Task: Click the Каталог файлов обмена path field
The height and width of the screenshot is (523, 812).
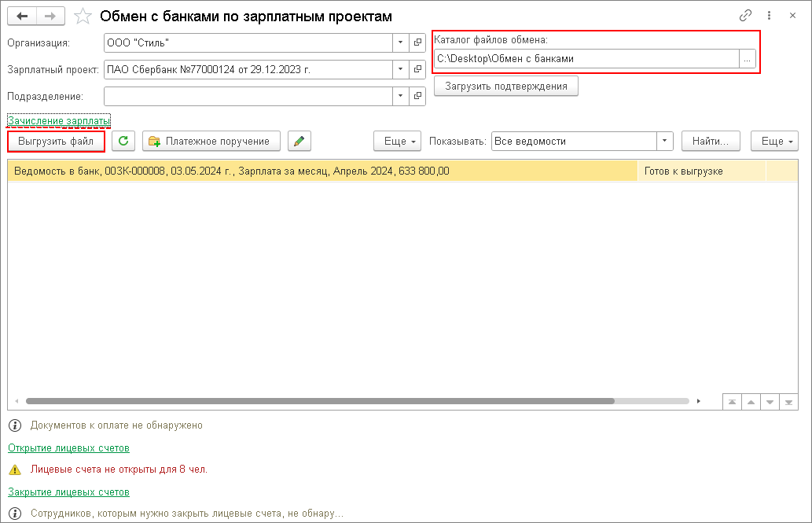Action: click(586, 59)
